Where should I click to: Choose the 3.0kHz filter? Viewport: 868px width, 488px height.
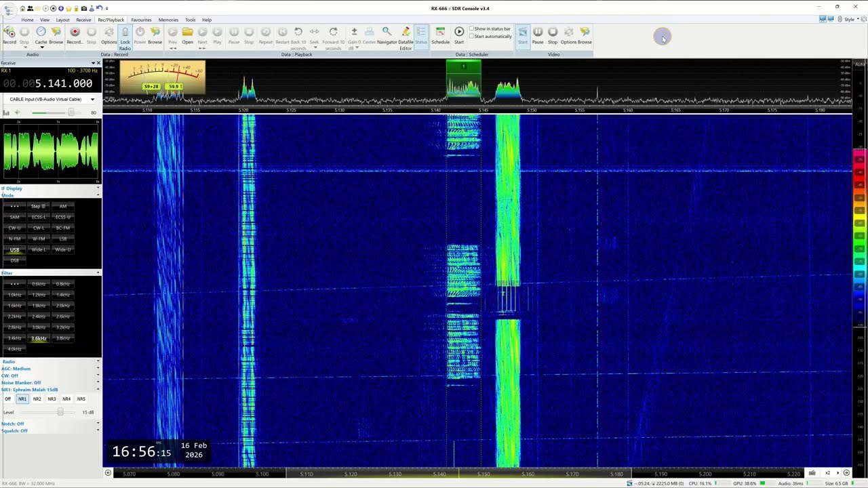[39, 327]
